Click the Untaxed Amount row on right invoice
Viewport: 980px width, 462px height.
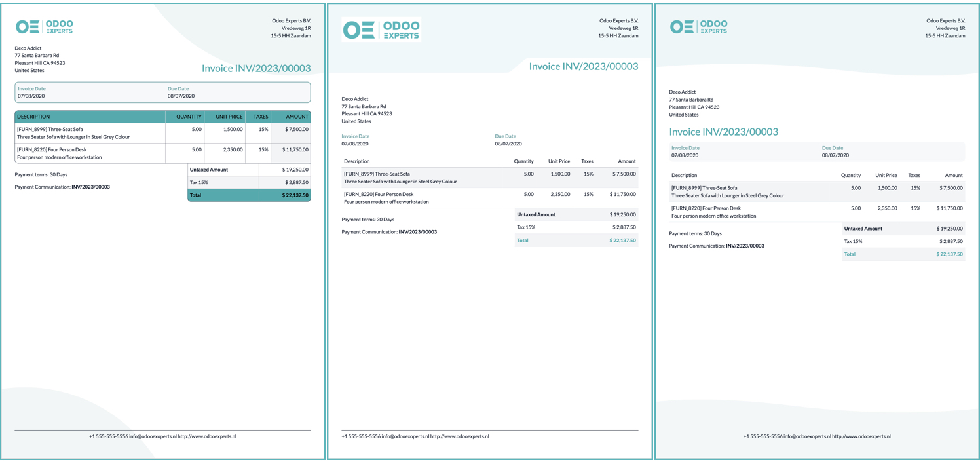[904, 228]
